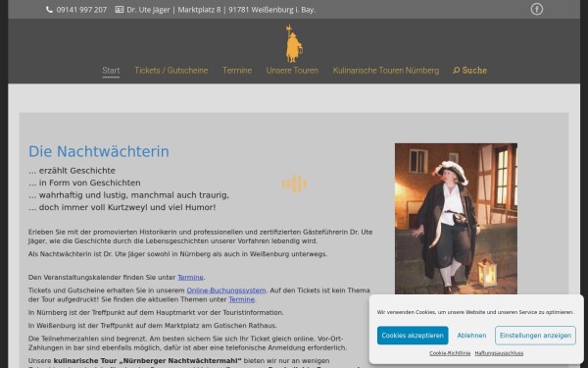Click the magnifier icon next to Suche
This screenshot has height=368, width=588.
pyautogui.click(x=456, y=71)
